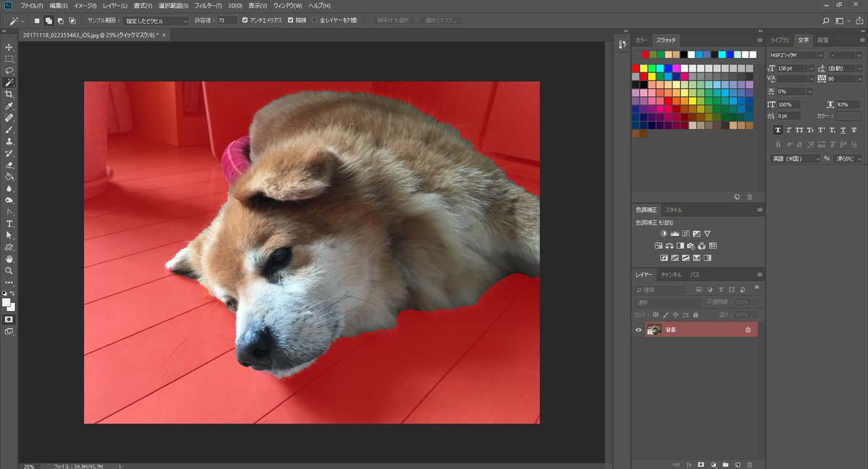Image resolution: width=868 pixels, height=469 pixels.
Task: Create new swatch in Swatches panel
Action: [737, 197]
